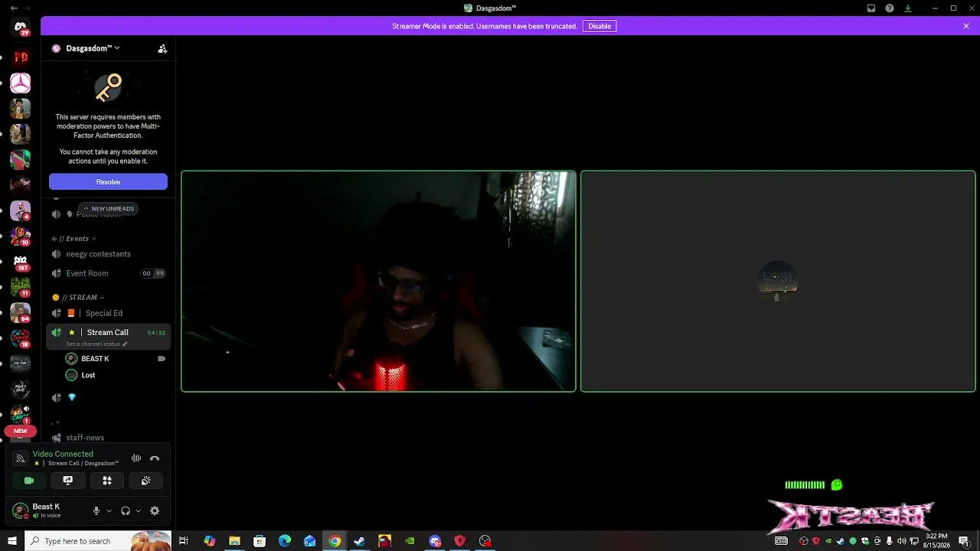Switch to Google Chrome on the taskbar

[x=335, y=541]
